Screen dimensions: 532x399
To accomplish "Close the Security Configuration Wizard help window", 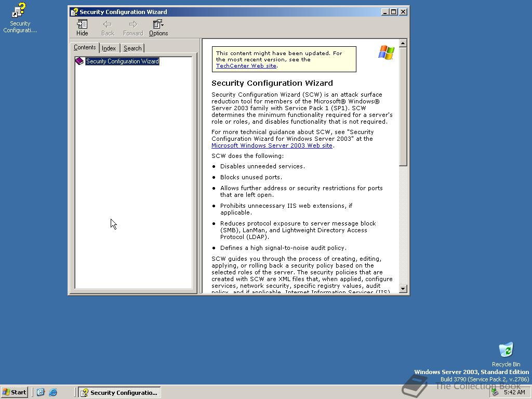I will pos(403,12).
